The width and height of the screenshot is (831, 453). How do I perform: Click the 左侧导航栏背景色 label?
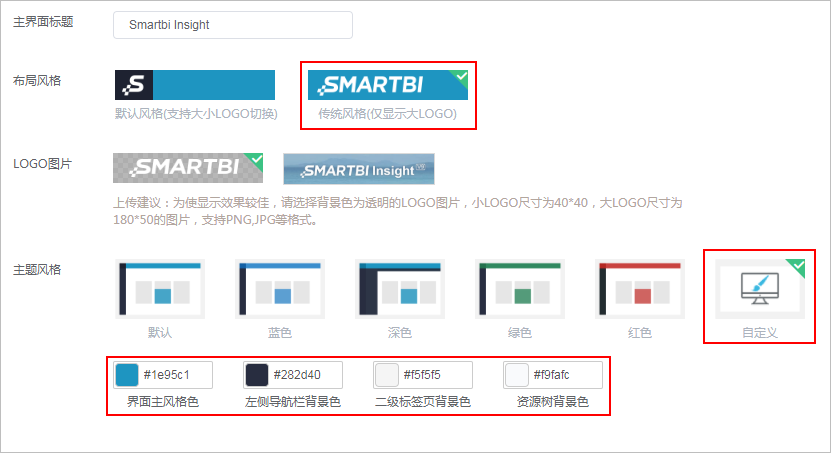click(x=293, y=402)
